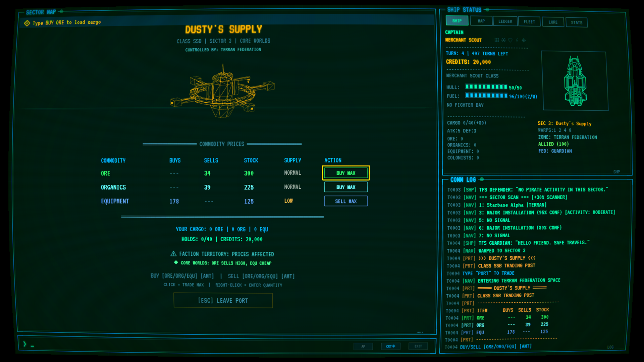644x362 pixels.
Task: Click the lightning bolt badge icon beside Merchant Scout
Action: pyautogui.click(x=517, y=40)
